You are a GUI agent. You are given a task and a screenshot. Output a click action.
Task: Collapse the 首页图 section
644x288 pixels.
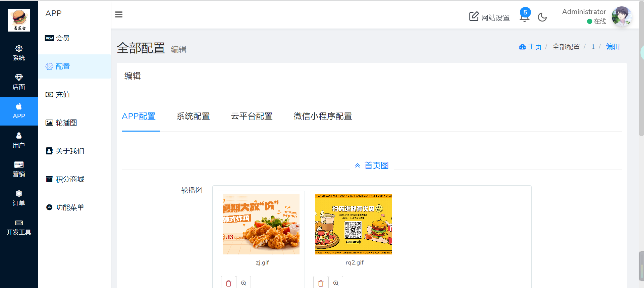click(372, 165)
